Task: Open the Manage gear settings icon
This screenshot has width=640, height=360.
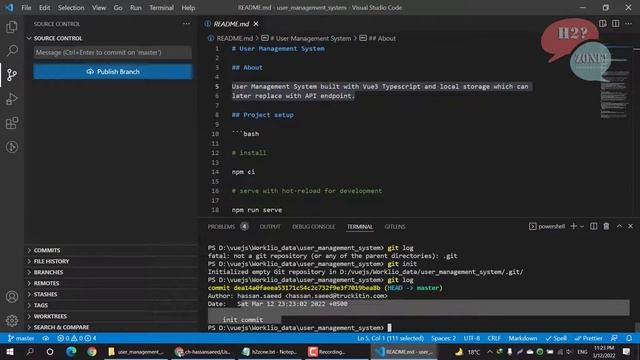Action: click(12, 320)
